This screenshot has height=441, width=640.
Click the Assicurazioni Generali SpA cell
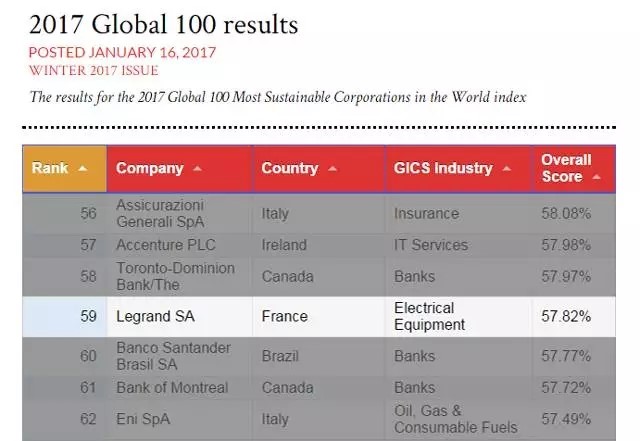(172, 213)
